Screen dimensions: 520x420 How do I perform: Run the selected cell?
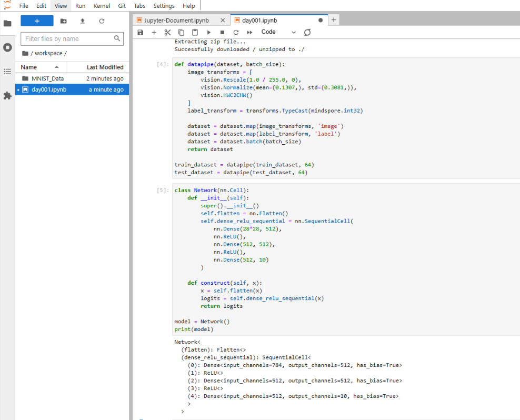pyautogui.click(x=208, y=32)
